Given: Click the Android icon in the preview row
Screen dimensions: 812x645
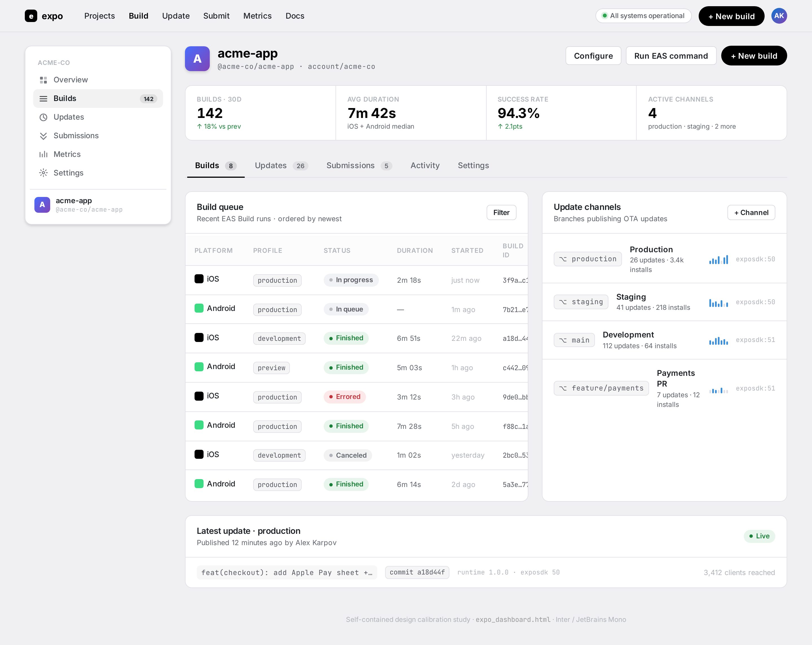Looking at the screenshot, I should 199,367.
